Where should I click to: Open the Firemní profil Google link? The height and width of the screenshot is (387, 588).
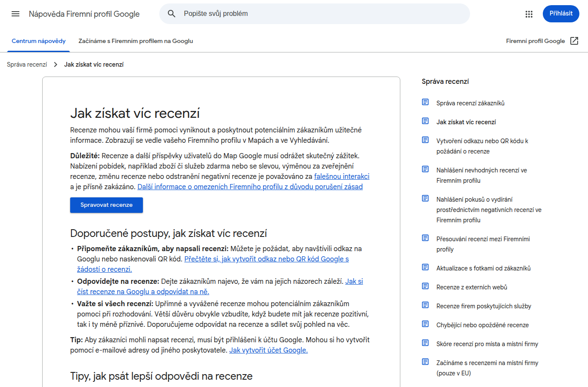pos(535,41)
